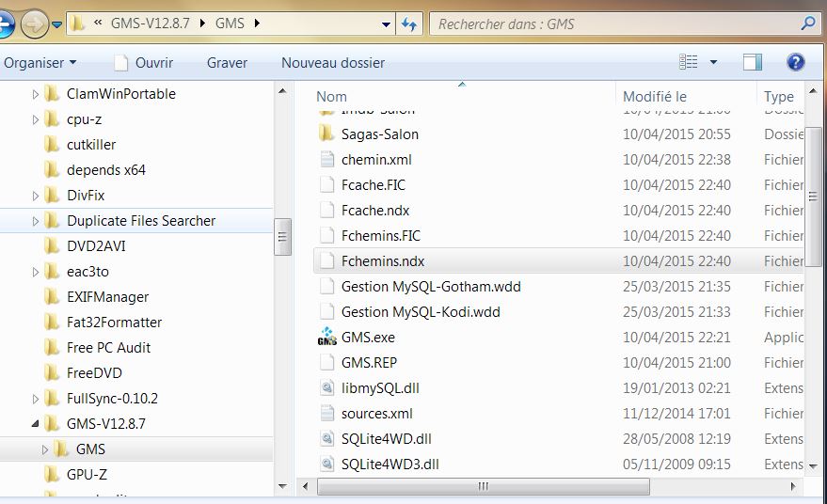Click the help question mark icon
The image size is (827, 504).
click(x=795, y=63)
